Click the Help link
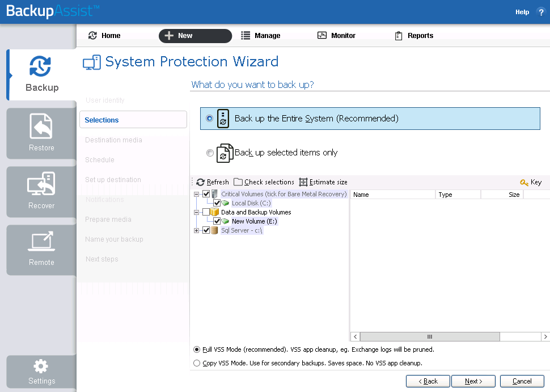 tap(522, 12)
